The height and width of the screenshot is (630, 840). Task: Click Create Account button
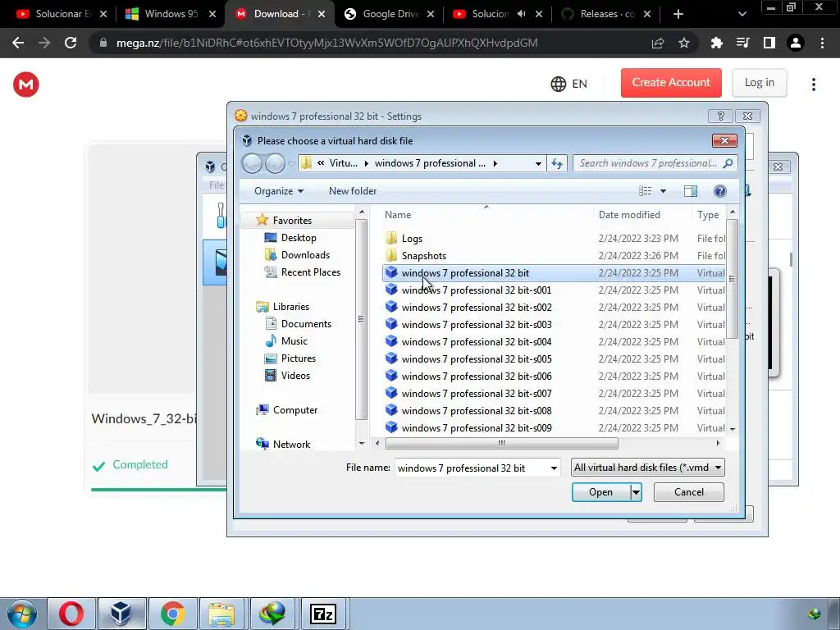pyautogui.click(x=671, y=83)
